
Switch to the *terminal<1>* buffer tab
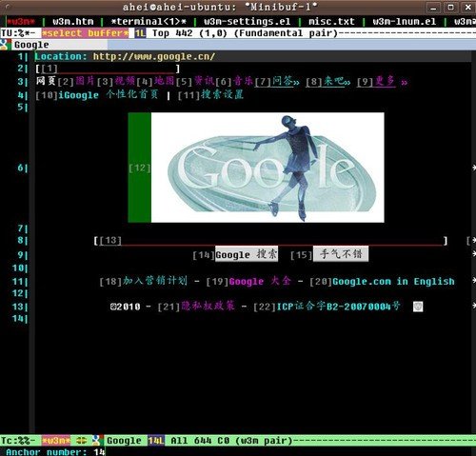coord(149,22)
